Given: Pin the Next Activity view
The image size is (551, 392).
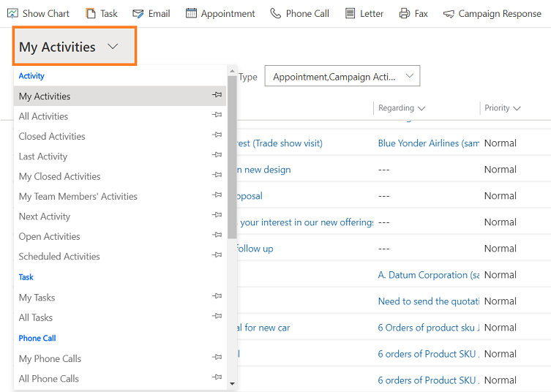Looking at the screenshot, I should tap(217, 214).
